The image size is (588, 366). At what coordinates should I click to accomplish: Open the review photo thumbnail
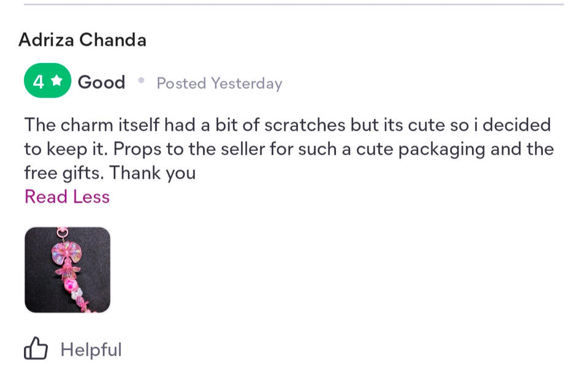coord(67,270)
